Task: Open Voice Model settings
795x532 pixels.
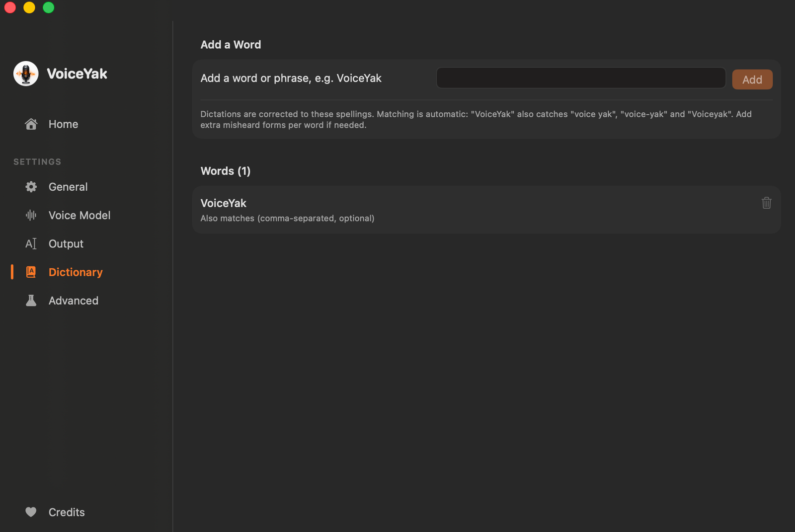Action: [79, 215]
